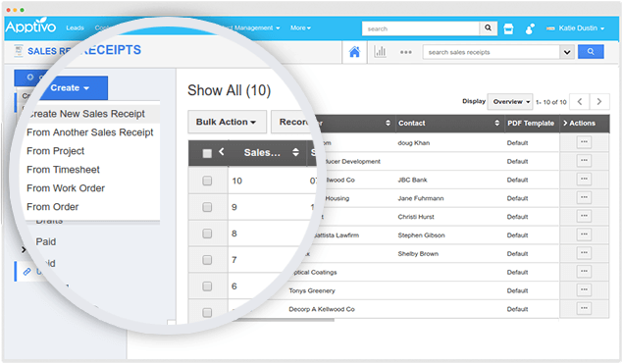Open actions menu for Decorp A Kellwood row

(x=584, y=308)
